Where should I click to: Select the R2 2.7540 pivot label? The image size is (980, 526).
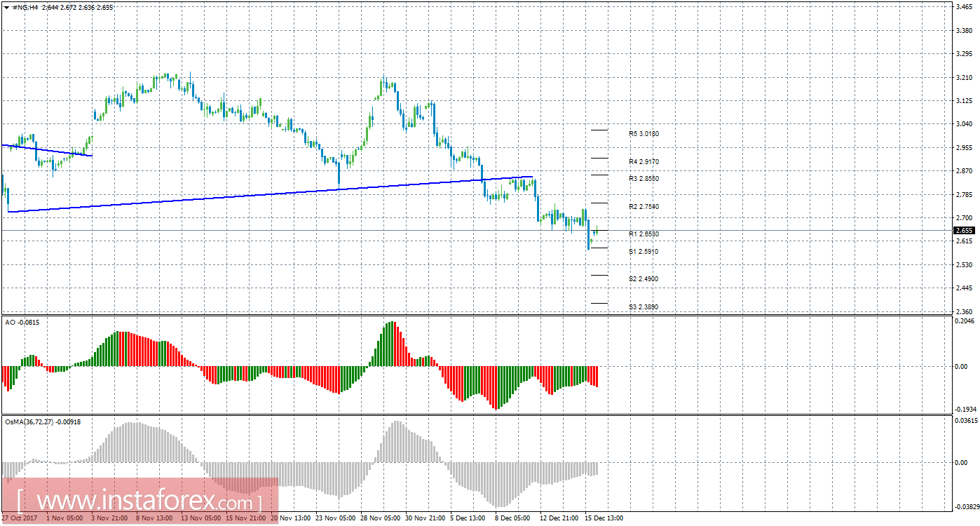644,206
